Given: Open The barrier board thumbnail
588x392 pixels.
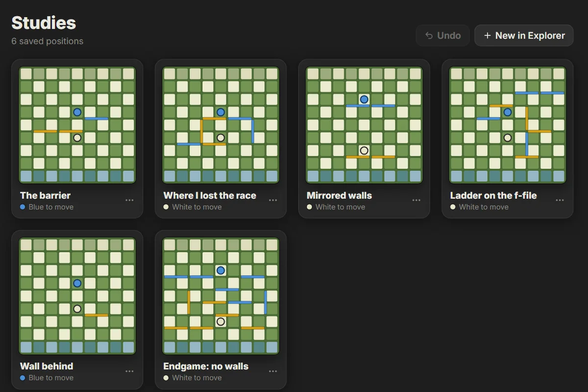Looking at the screenshot, I should 77,125.
